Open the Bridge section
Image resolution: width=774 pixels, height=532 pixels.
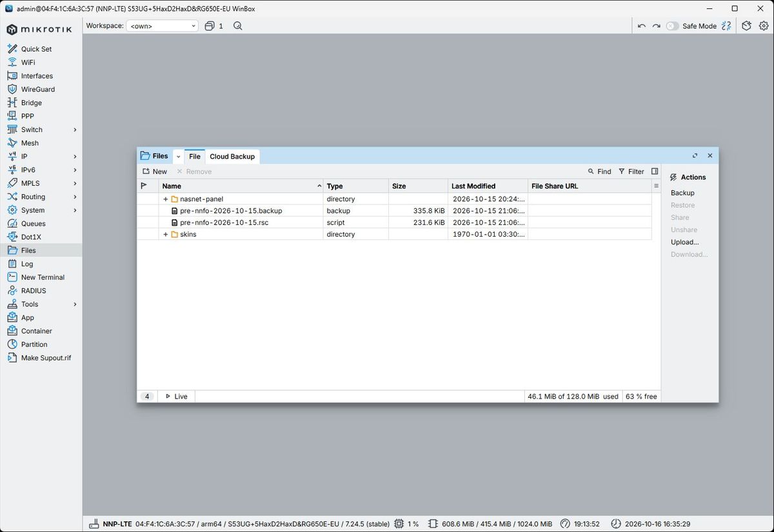[x=31, y=103]
